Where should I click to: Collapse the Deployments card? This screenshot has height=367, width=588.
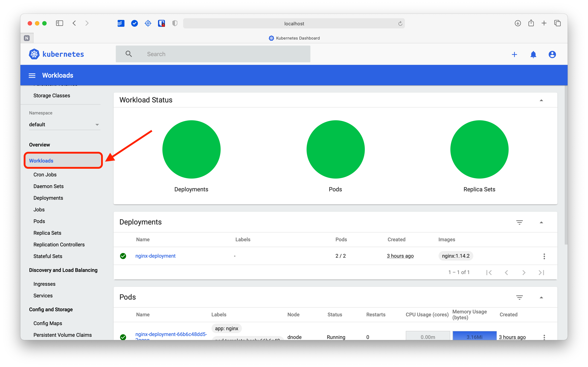click(x=541, y=222)
